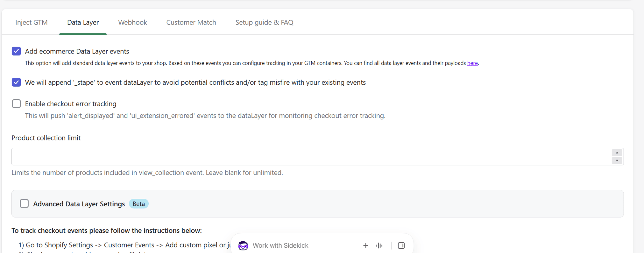Screen dimensions: 644x253
Task: Open Sidekick side panel icon
Action: (x=401, y=245)
